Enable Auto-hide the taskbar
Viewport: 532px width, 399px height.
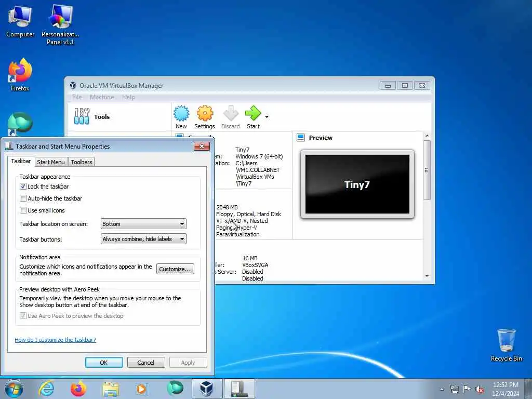tap(23, 198)
